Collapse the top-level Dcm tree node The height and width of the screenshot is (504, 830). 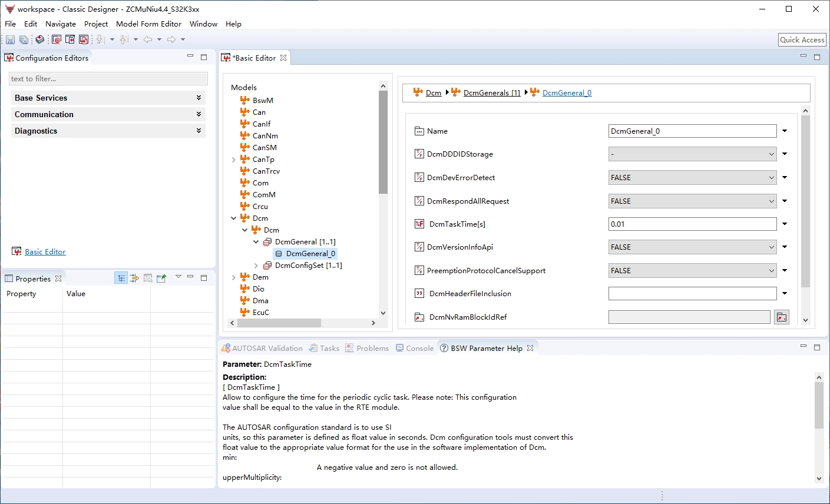click(234, 218)
